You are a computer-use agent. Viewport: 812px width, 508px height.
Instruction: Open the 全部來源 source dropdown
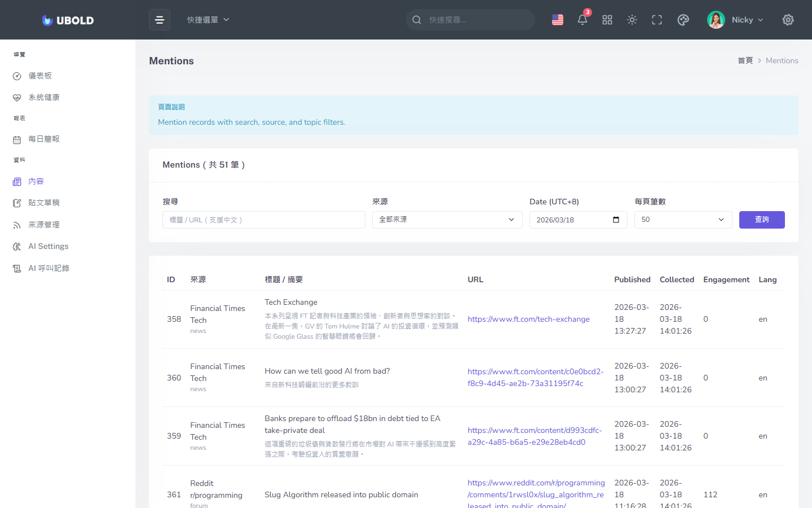[447, 220]
